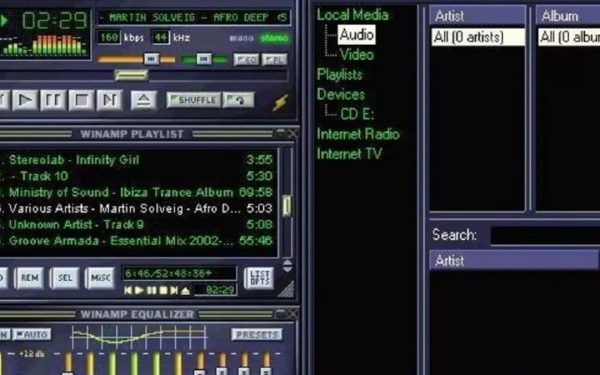Viewport: 600px width, 375px height.
Task: Click the 02:29 main time display
Action: point(55,21)
